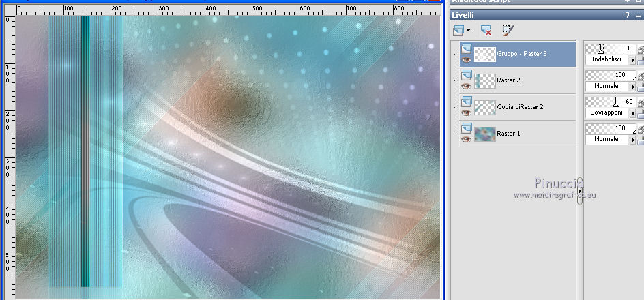The height and width of the screenshot is (300, 644).
Task: Click the Raster 2 layer thumbnail
Action: click(x=485, y=81)
